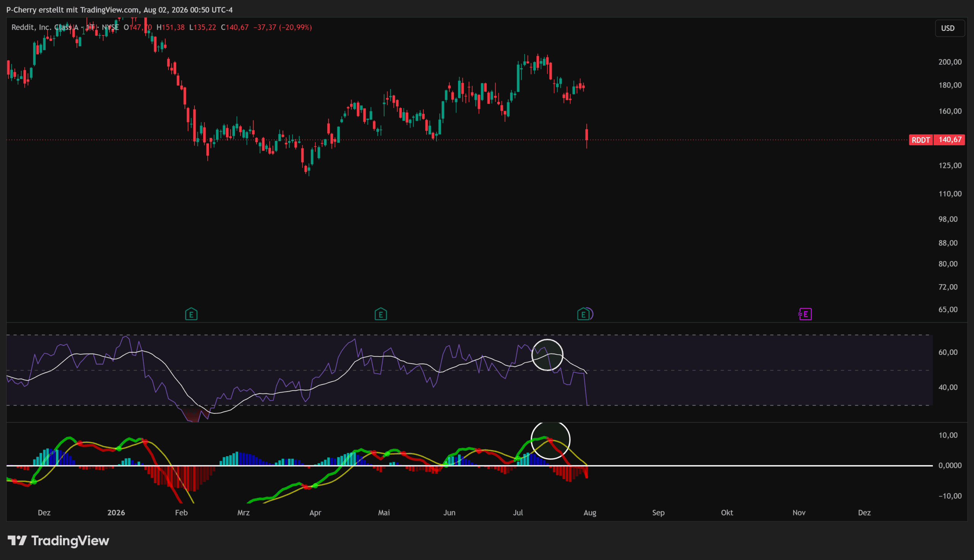This screenshot has height=560, width=974.
Task: Click the Nov label on time axis
Action: tap(799, 513)
